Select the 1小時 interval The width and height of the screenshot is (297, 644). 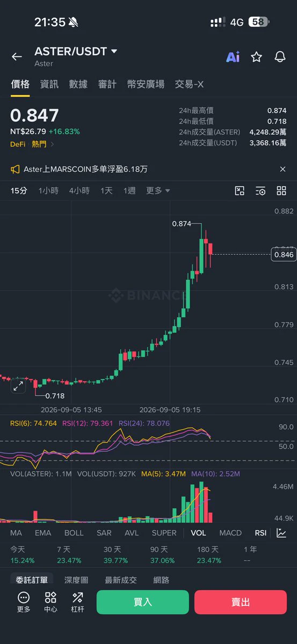(x=48, y=191)
